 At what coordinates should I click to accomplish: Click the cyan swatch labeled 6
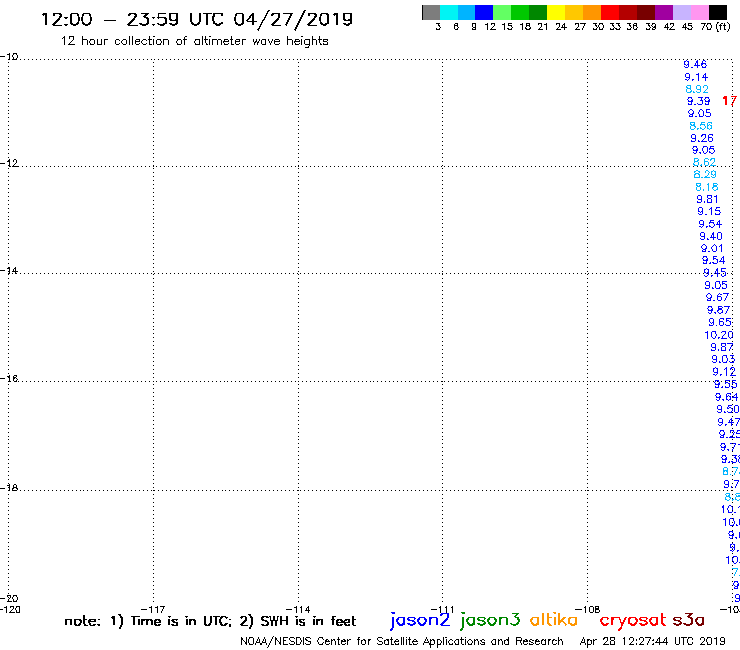(x=449, y=12)
